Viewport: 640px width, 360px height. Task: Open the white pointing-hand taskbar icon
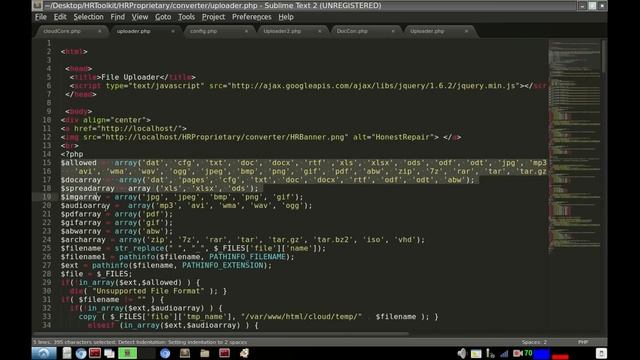(244, 353)
